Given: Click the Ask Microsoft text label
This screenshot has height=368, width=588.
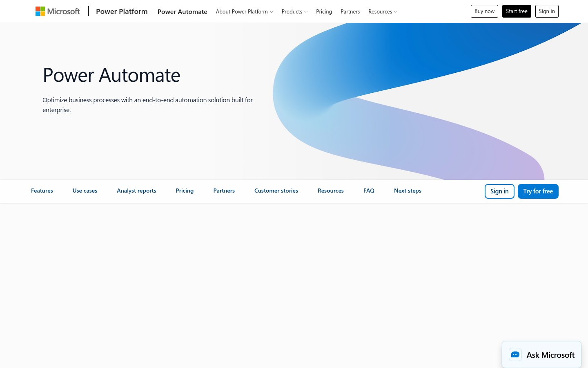Looking at the screenshot, I should pos(550,355).
